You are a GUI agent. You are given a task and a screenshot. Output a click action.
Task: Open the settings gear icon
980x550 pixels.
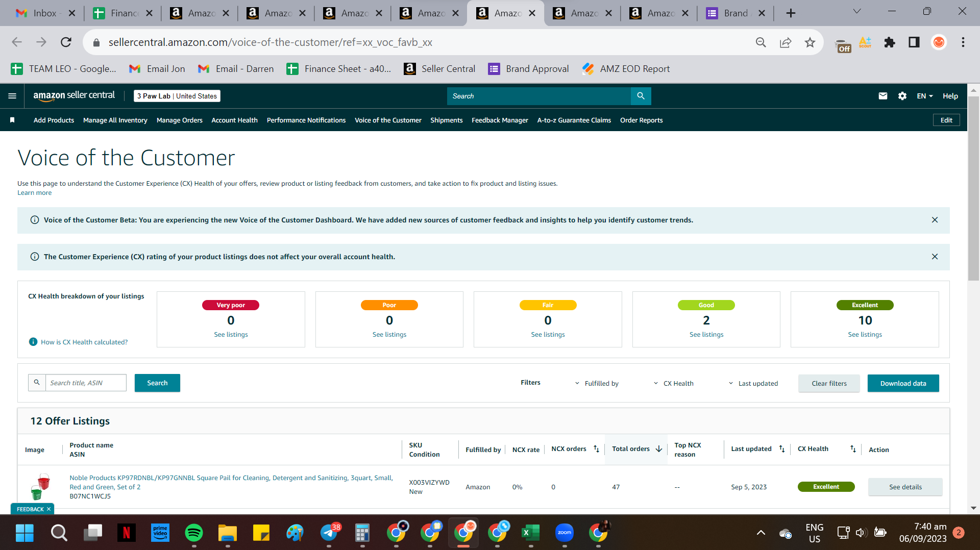pyautogui.click(x=902, y=96)
